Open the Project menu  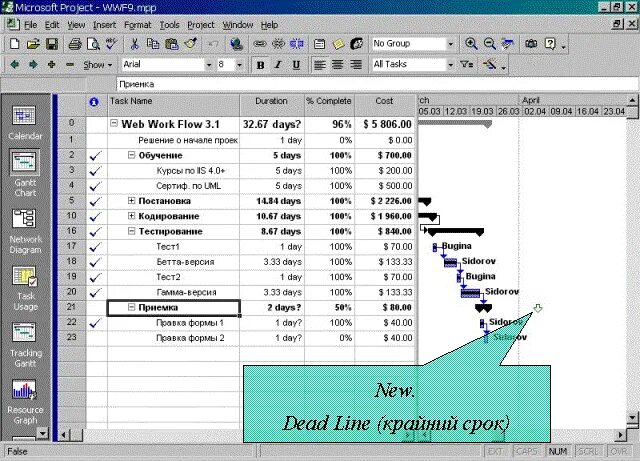[x=201, y=25]
